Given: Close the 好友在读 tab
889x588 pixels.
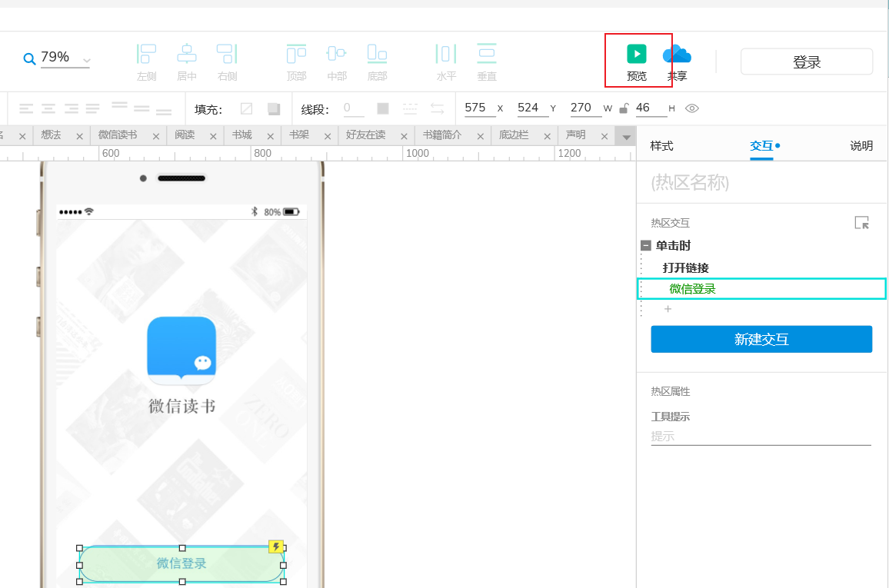Looking at the screenshot, I should coord(405,137).
